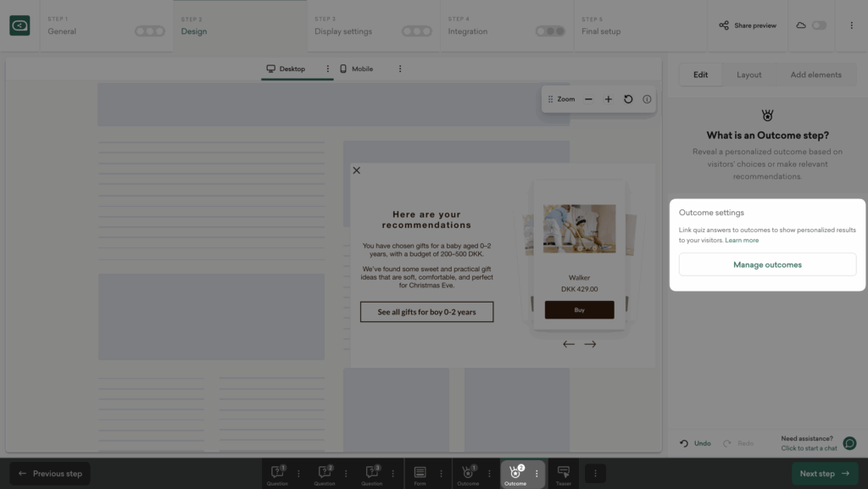Open the Mobile view options menu
This screenshot has height=489, width=868.
point(400,69)
